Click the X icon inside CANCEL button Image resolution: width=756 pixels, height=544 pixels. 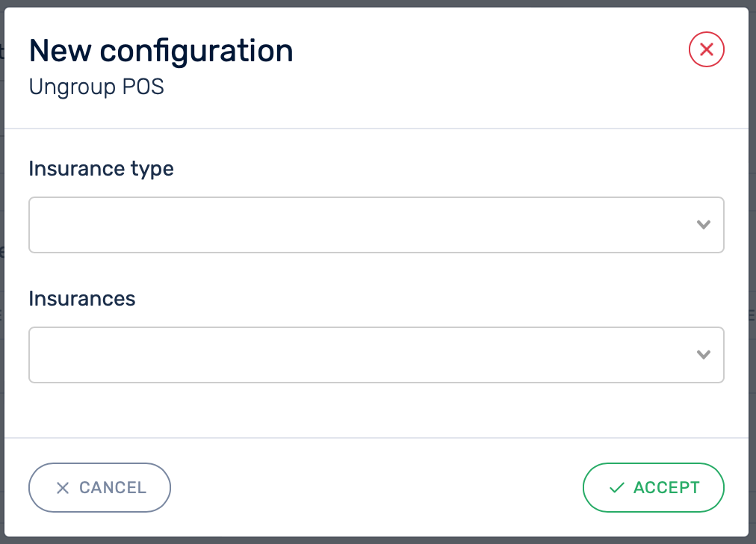[63, 488]
